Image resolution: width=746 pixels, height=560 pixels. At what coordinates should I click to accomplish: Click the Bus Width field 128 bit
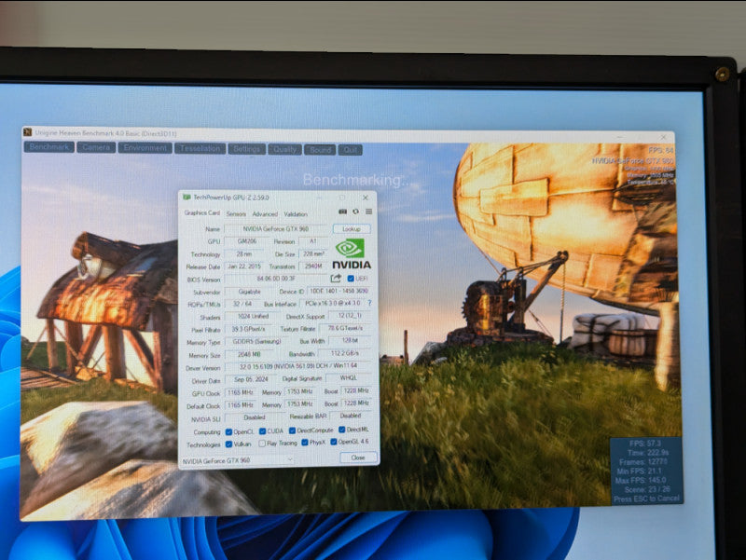click(x=350, y=340)
